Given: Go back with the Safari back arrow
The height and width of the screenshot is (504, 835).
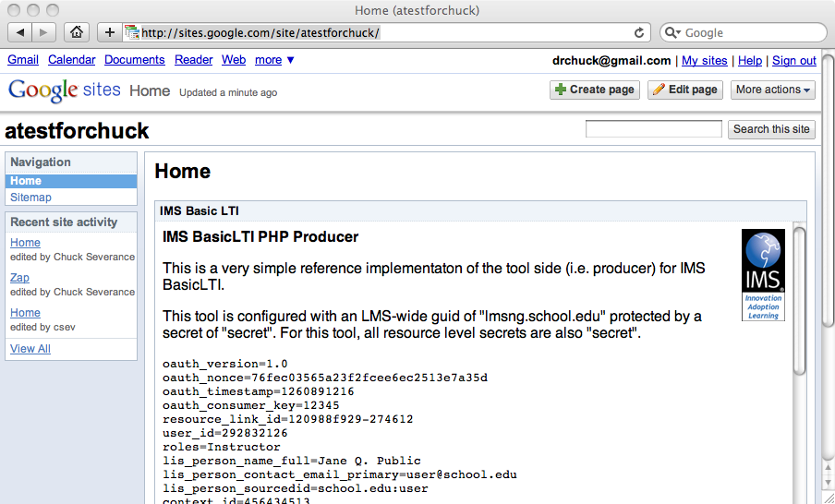Looking at the screenshot, I should [x=20, y=32].
